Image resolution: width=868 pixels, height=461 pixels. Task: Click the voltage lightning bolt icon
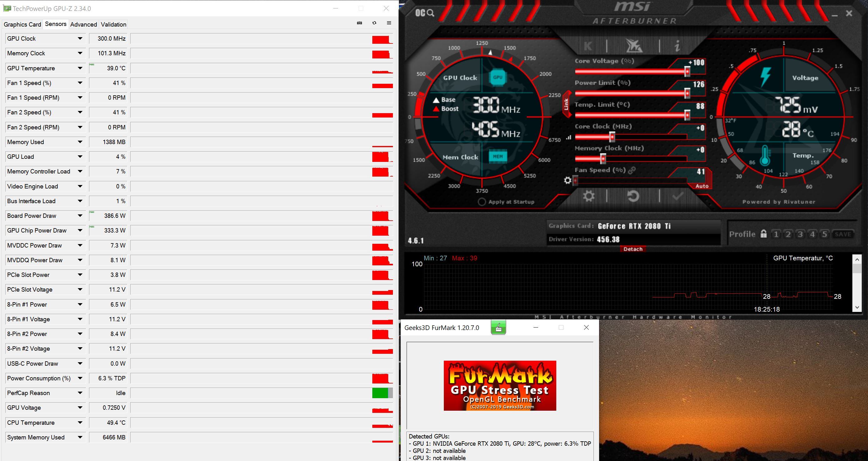click(x=765, y=77)
